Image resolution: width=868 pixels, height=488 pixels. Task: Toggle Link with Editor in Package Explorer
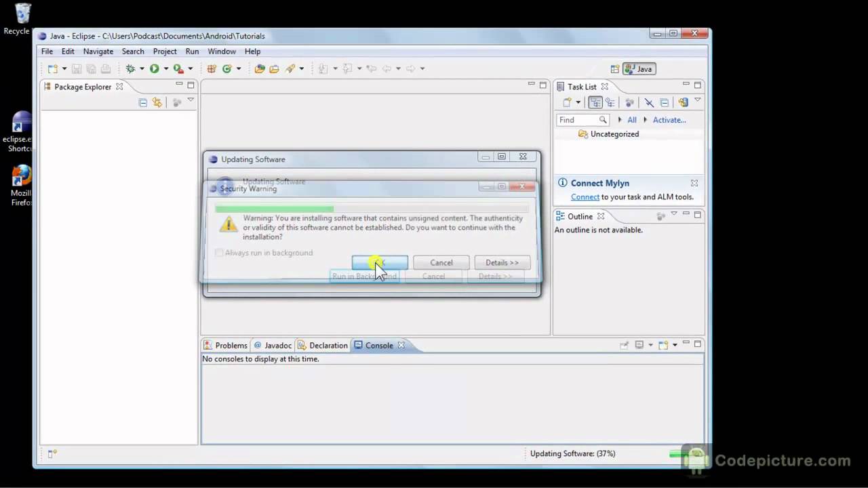tap(157, 102)
